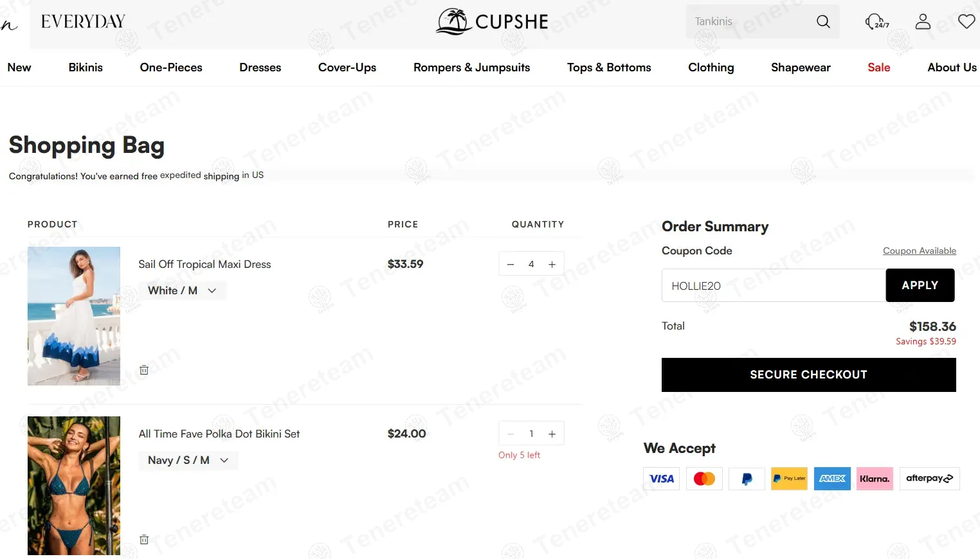Click the Cupshe logo
This screenshot has height=559, width=980.
coord(492,22)
